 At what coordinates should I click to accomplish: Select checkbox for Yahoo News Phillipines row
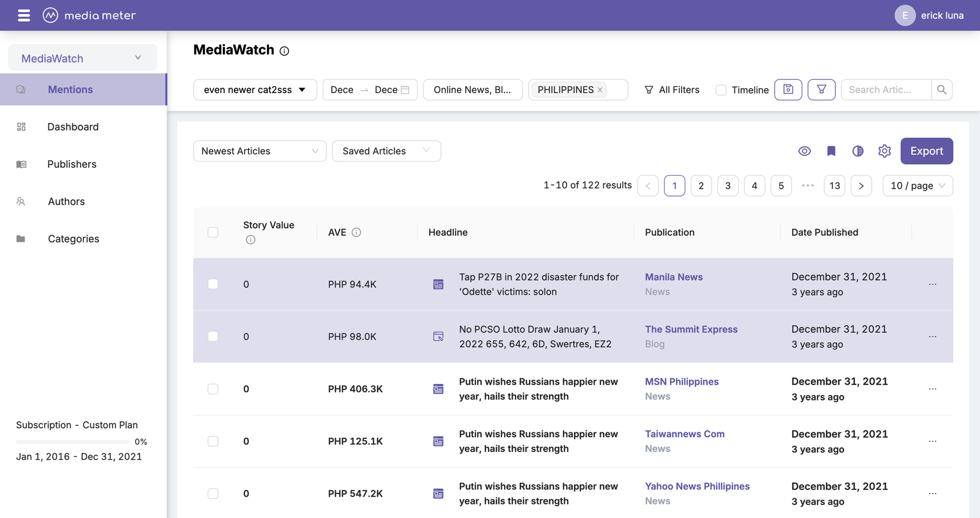[x=213, y=494]
